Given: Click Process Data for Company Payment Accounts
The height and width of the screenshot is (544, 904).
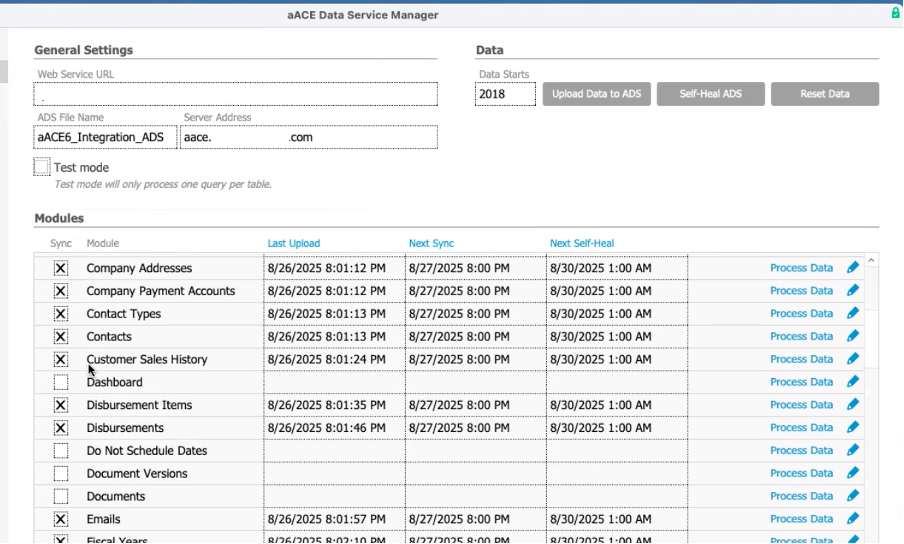Looking at the screenshot, I should [x=801, y=290].
